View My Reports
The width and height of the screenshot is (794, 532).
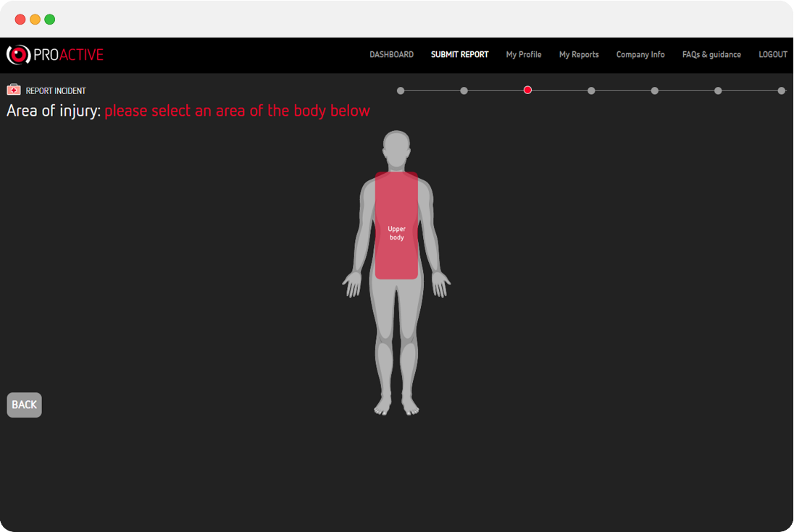pos(579,54)
